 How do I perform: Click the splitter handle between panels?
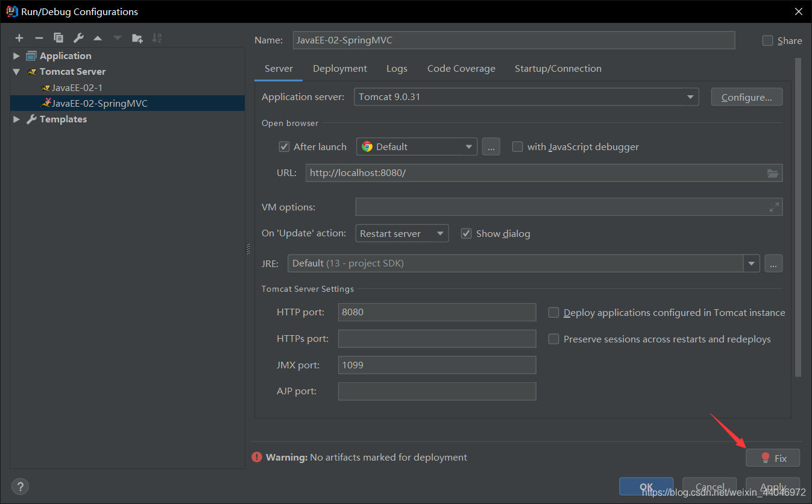(248, 249)
